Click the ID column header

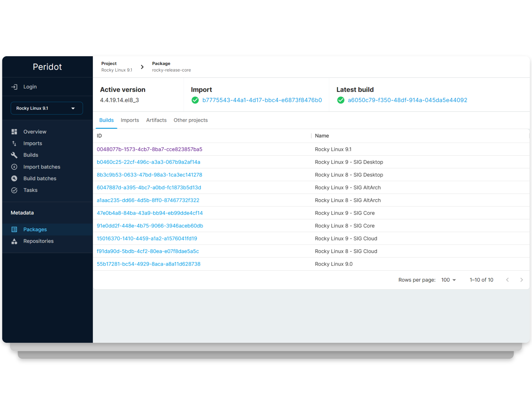pyautogui.click(x=99, y=136)
